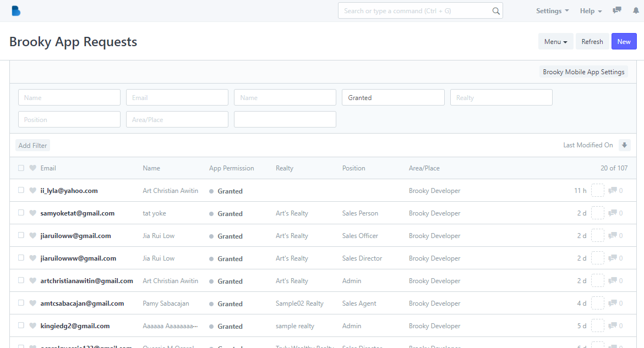Screen dimensions: 644x348
Task: Tick checkbox for jiaruilowww@gmail.com
Action: (x=21, y=258)
